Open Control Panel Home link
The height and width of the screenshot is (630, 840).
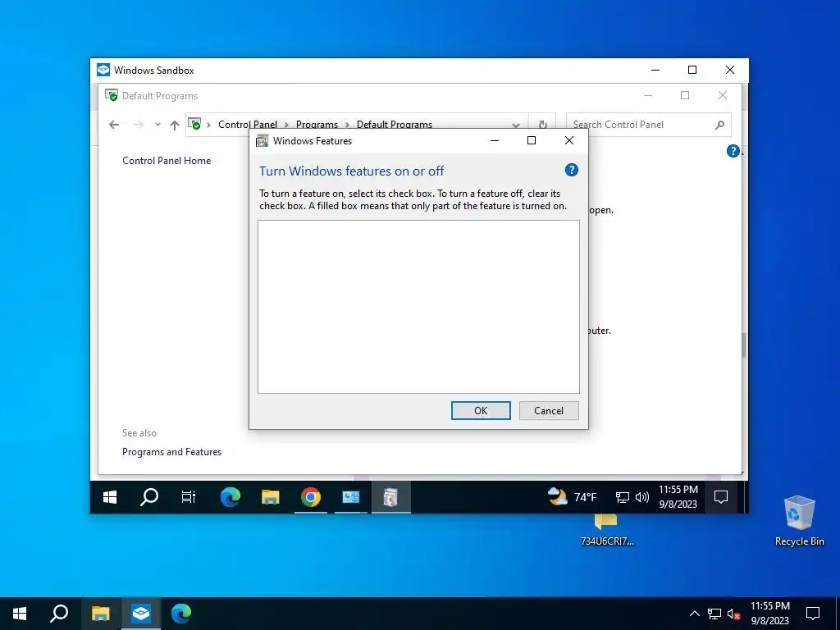[x=167, y=160]
